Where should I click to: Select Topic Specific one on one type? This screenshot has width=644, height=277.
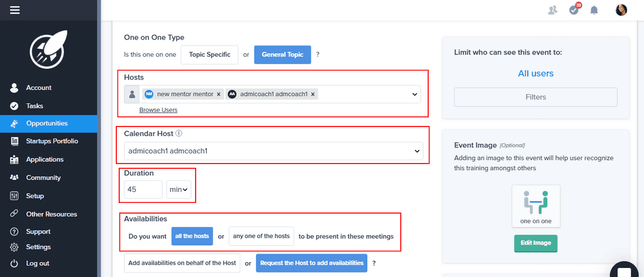(x=209, y=55)
